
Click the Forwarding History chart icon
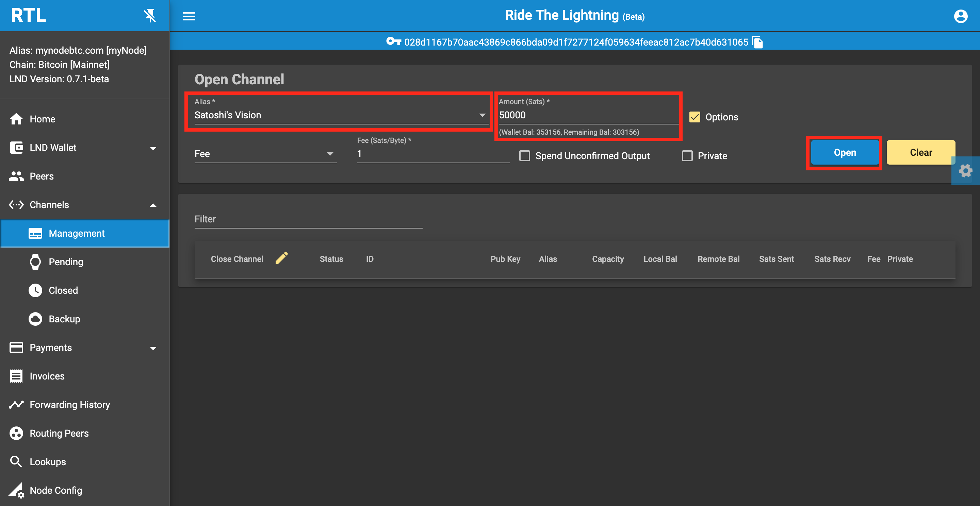coord(16,405)
